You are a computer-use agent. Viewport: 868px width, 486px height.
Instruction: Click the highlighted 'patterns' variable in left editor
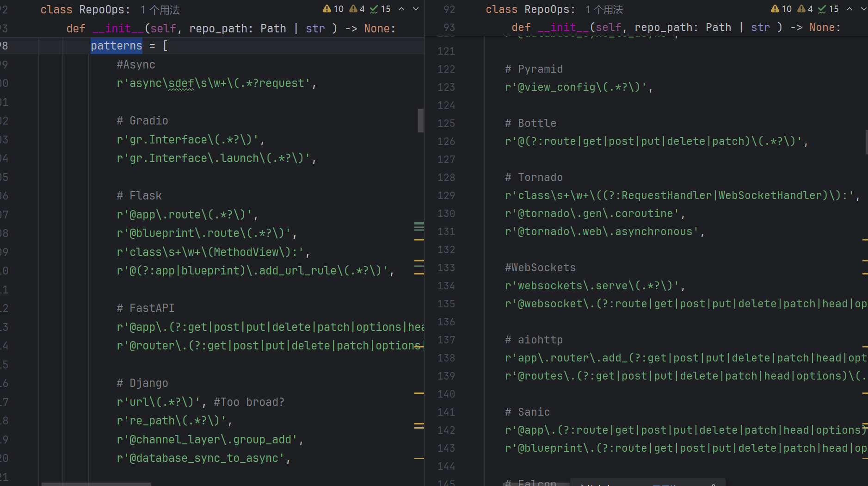click(116, 46)
